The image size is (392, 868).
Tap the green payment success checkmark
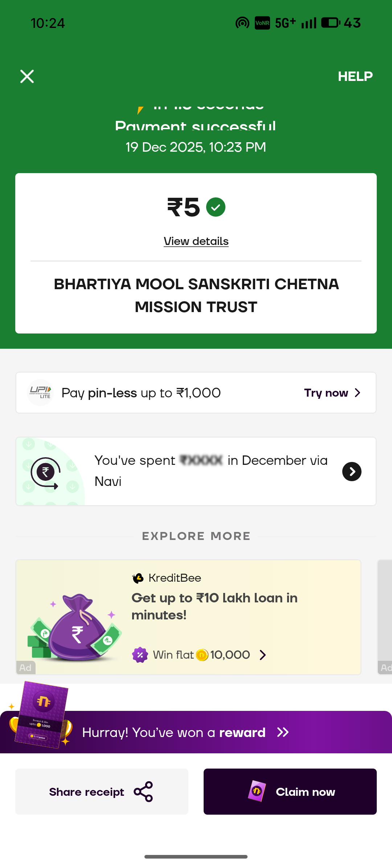(216, 207)
